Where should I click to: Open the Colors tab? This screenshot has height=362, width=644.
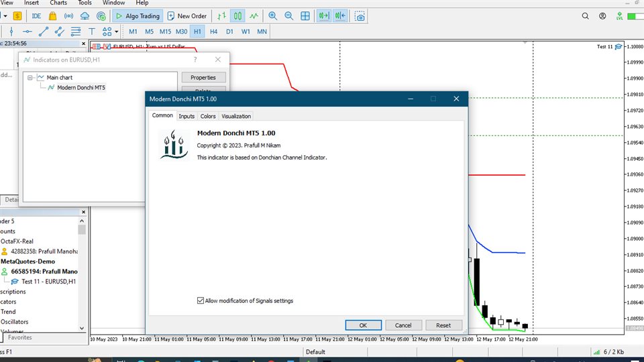coord(208,116)
